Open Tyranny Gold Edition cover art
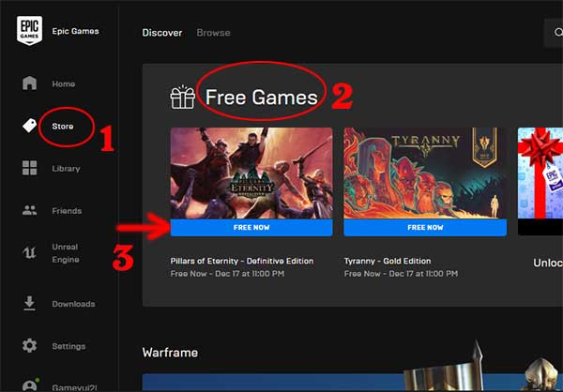This screenshot has width=563, height=392. click(425, 173)
